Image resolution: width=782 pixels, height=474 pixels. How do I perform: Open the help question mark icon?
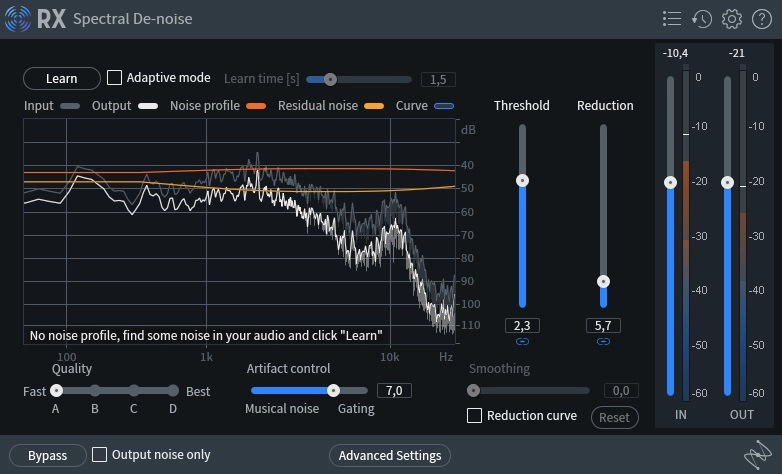click(x=762, y=19)
